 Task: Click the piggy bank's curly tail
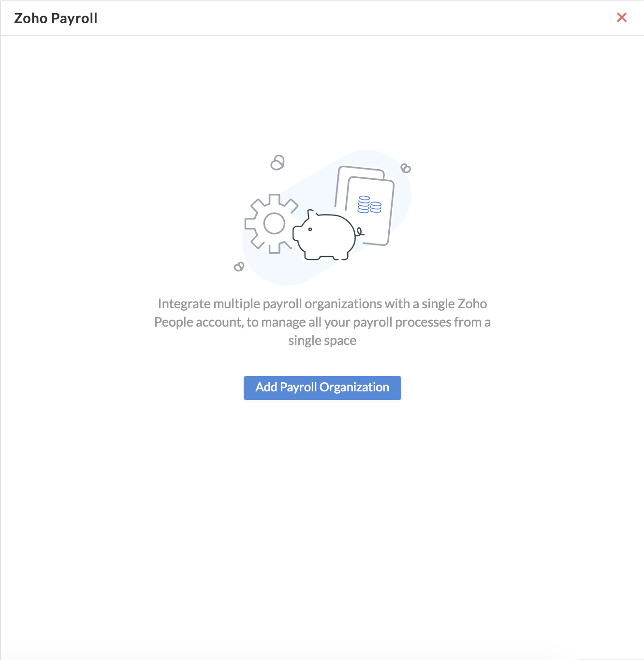(360, 232)
